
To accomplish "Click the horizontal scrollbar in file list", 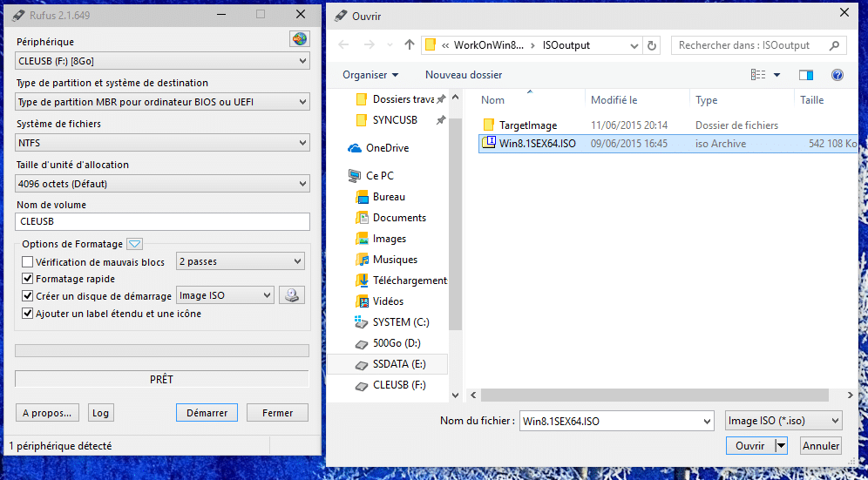I will (x=654, y=395).
